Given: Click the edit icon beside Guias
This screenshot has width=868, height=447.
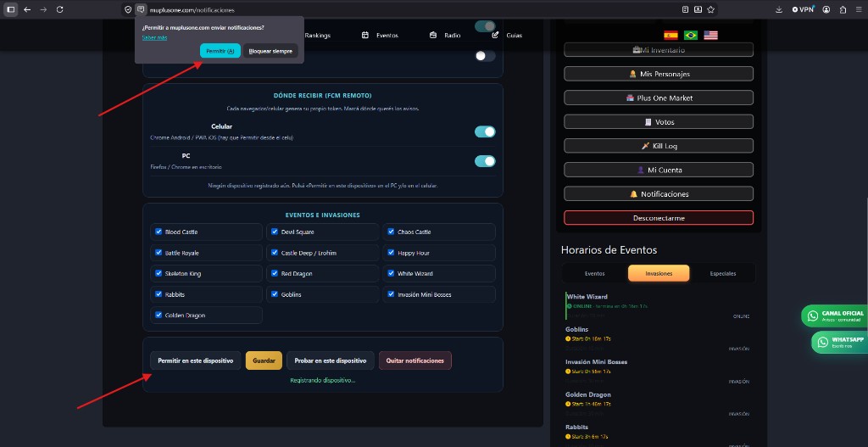Looking at the screenshot, I should (x=495, y=35).
